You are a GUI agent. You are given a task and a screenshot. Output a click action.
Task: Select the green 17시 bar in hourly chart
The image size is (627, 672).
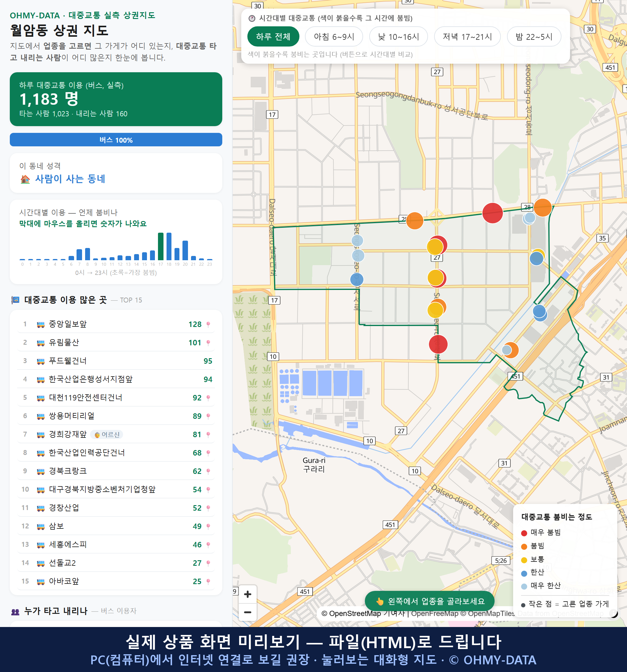tap(160, 246)
